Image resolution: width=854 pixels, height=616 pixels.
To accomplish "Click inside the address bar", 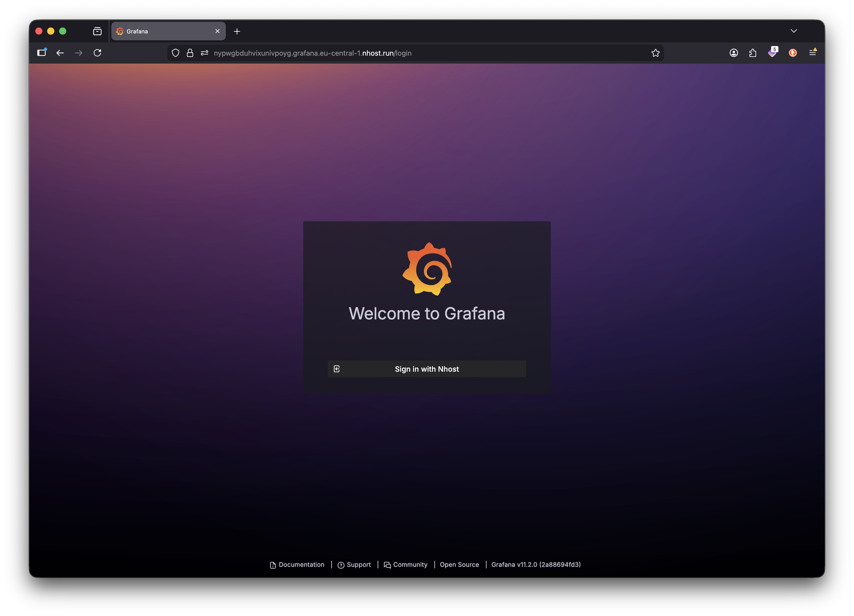I will pos(414,53).
